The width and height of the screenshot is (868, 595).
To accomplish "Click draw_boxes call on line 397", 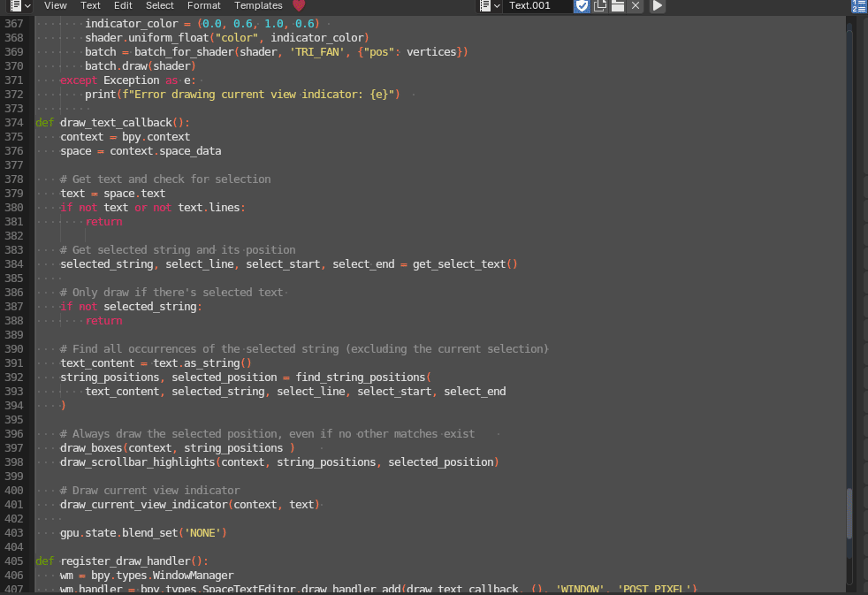I will tap(177, 447).
